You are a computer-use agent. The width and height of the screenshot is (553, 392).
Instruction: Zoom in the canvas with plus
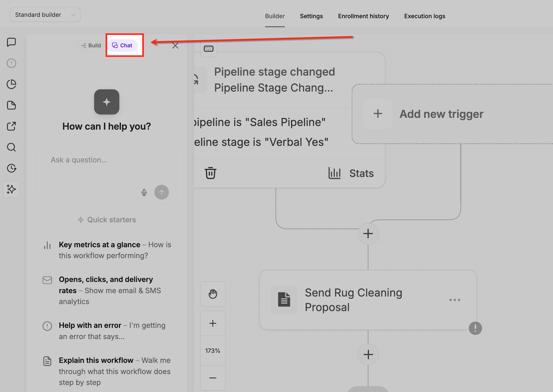tap(213, 323)
